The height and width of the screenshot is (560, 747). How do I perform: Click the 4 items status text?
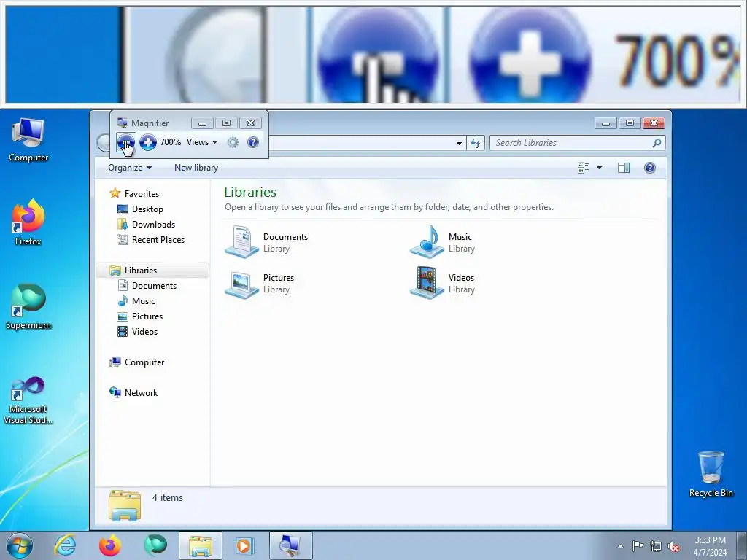pyautogui.click(x=167, y=497)
